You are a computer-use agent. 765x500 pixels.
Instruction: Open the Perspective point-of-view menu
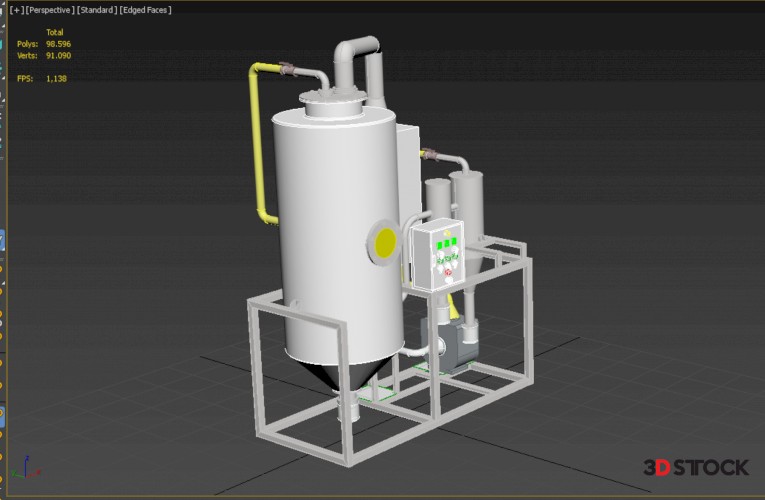point(50,10)
